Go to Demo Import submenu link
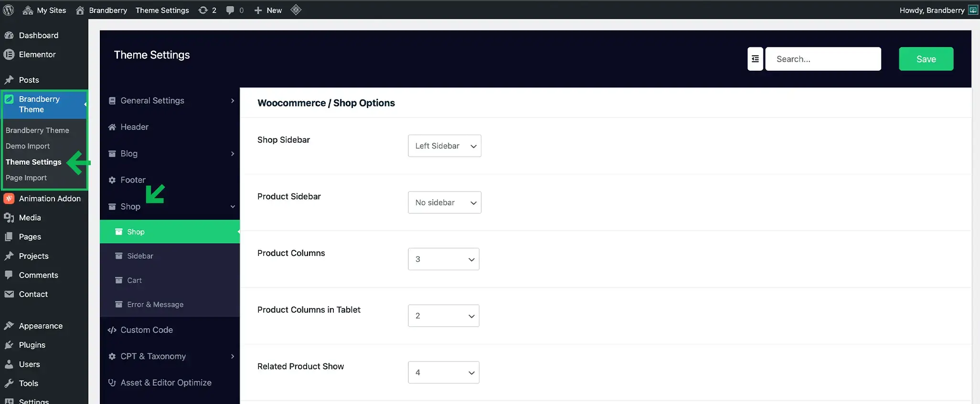This screenshot has height=404, width=980. click(28, 146)
